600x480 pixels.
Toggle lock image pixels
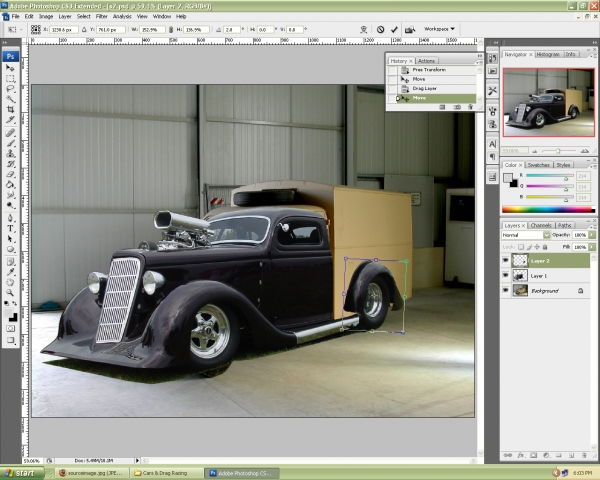[529, 247]
